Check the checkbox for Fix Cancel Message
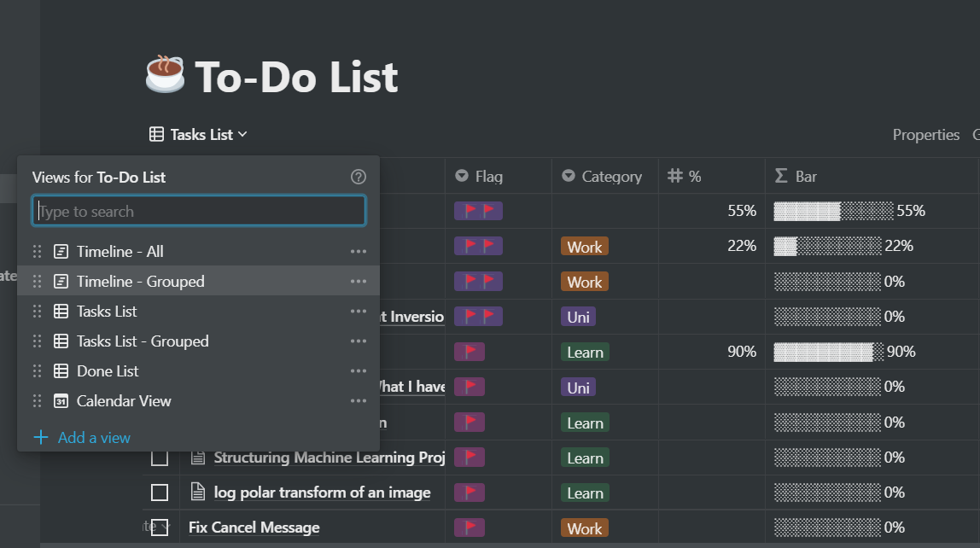Image resolution: width=980 pixels, height=548 pixels. coord(160,528)
